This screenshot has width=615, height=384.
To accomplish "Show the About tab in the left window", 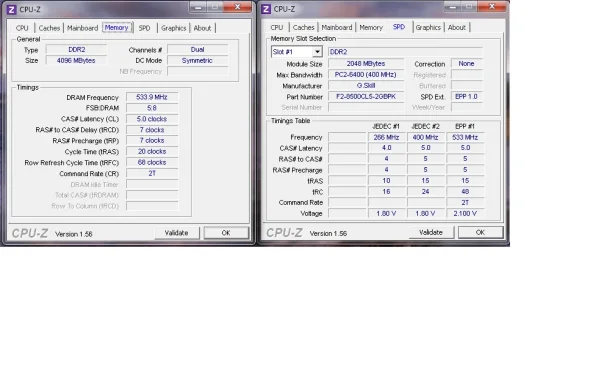I will tap(202, 28).
